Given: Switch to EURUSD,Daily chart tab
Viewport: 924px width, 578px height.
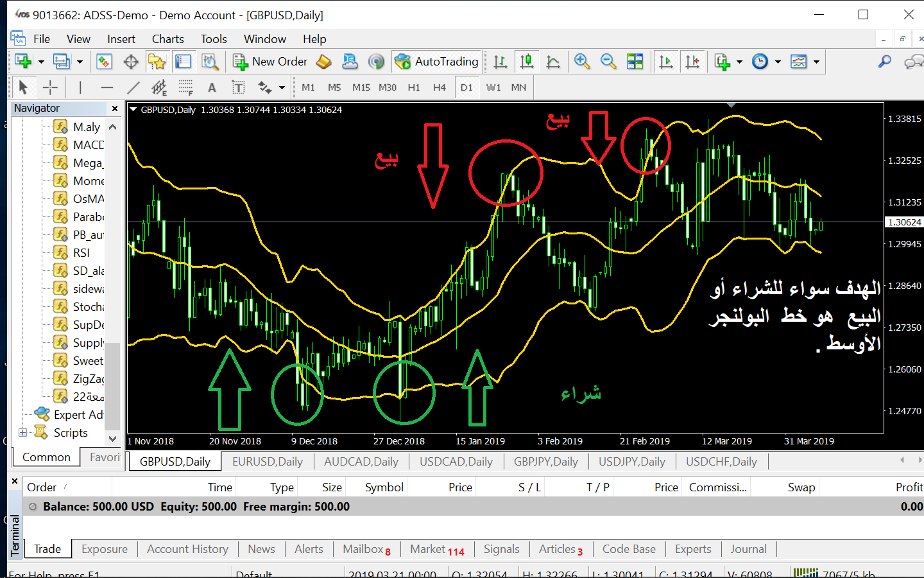Looking at the screenshot, I should [268, 462].
